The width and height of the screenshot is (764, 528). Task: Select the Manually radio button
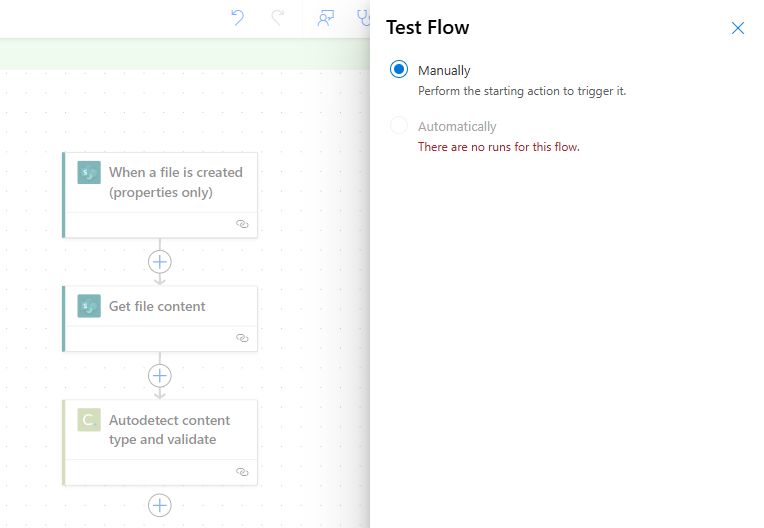coord(399,70)
